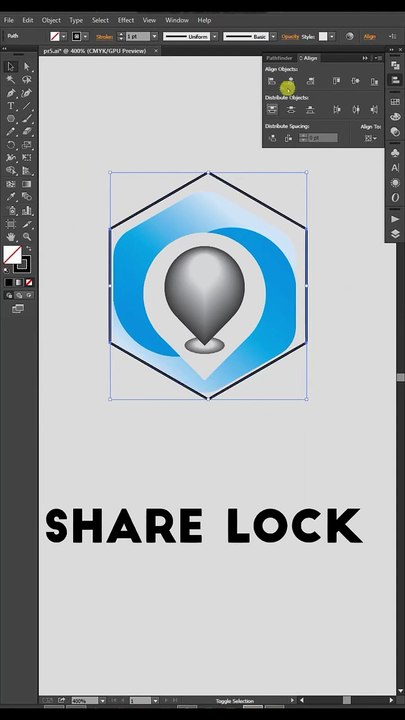Viewport: 405px width, 720px height.
Task: Select the Pen tool
Action: point(11,93)
